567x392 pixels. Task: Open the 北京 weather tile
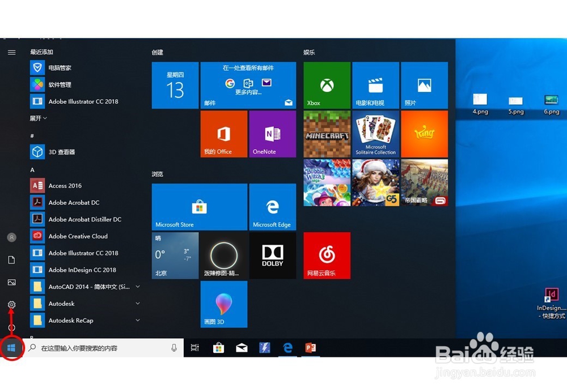[175, 255]
